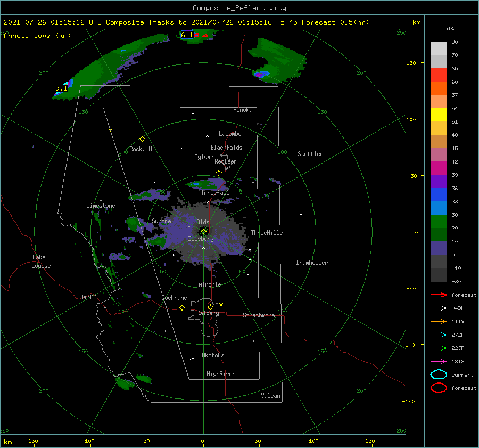Click the Okotoks city label
This screenshot has width=479, height=448.
(213, 355)
